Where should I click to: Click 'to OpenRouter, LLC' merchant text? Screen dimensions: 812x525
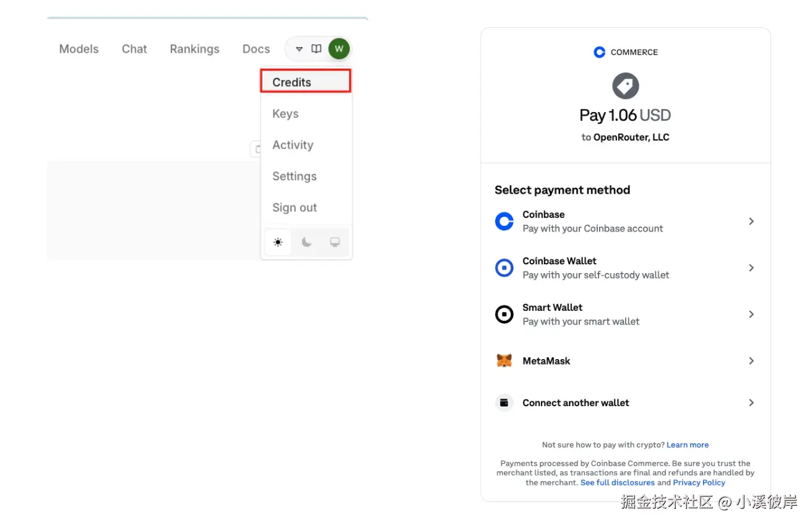(x=625, y=137)
